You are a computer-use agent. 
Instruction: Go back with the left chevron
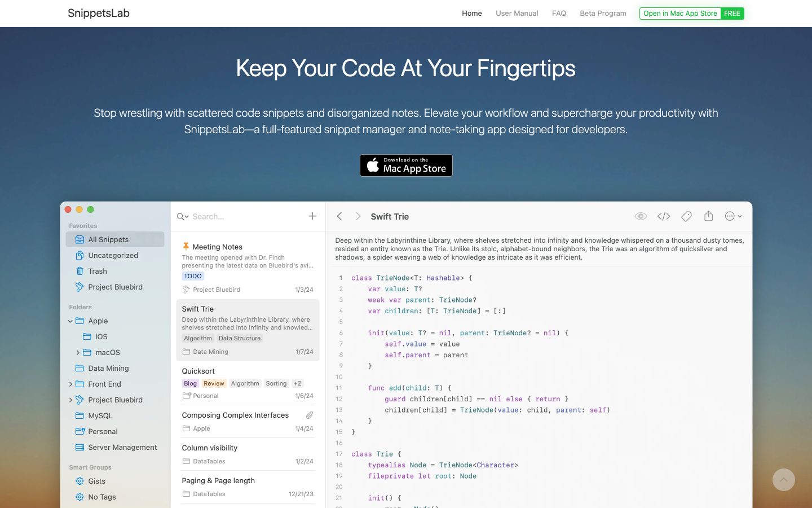point(339,216)
